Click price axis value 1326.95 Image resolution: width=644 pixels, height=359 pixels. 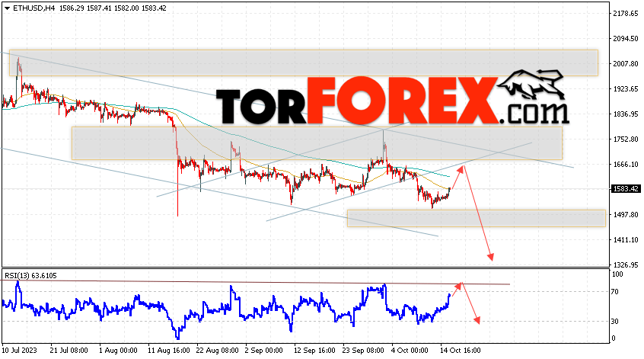point(626,264)
